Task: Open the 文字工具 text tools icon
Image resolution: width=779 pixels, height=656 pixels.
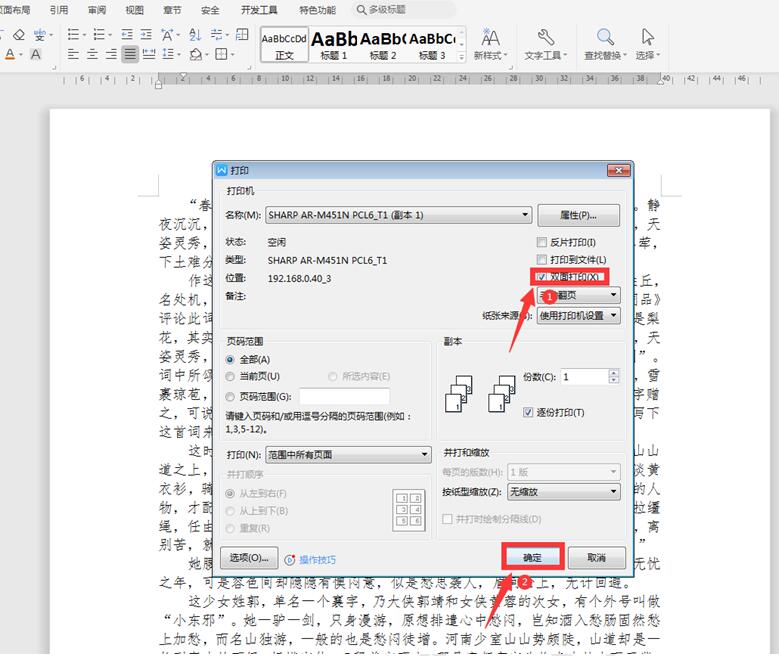Action: (545, 40)
